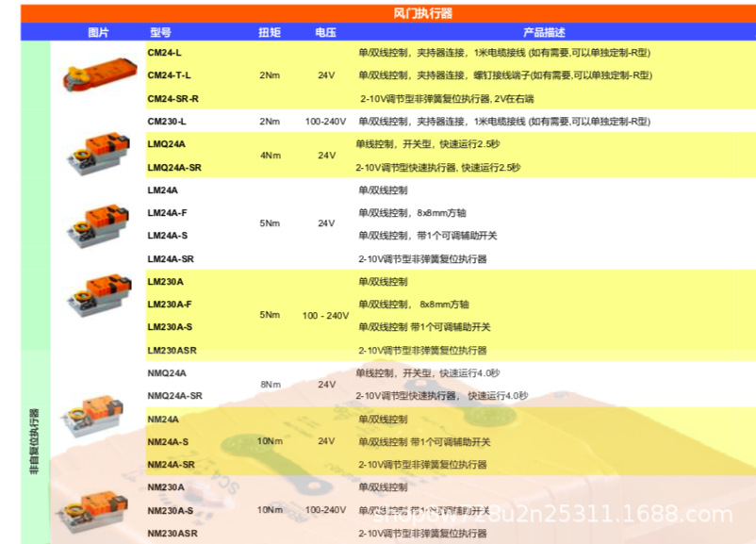Click the 5Nm torque of LM24A group
756x544 pixels.
pyautogui.click(x=270, y=223)
